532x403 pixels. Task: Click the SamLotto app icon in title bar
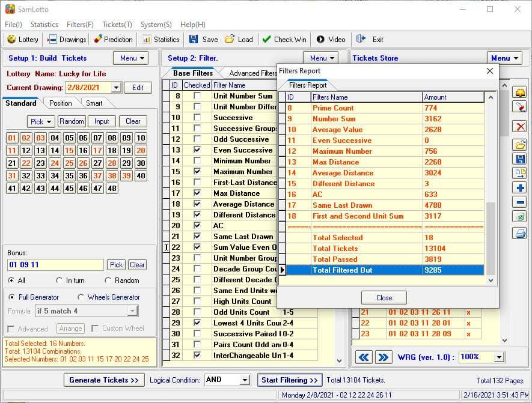[x=10, y=9]
